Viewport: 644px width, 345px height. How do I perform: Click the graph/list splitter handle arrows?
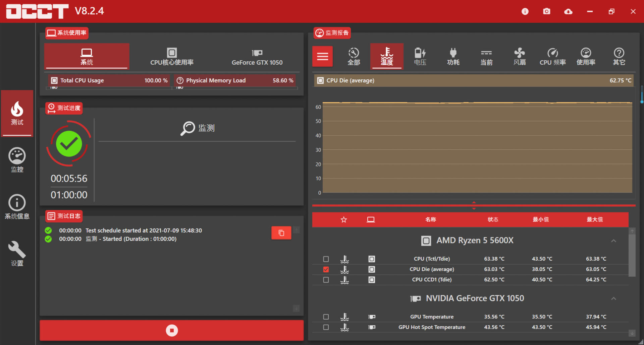click(474, 205)
